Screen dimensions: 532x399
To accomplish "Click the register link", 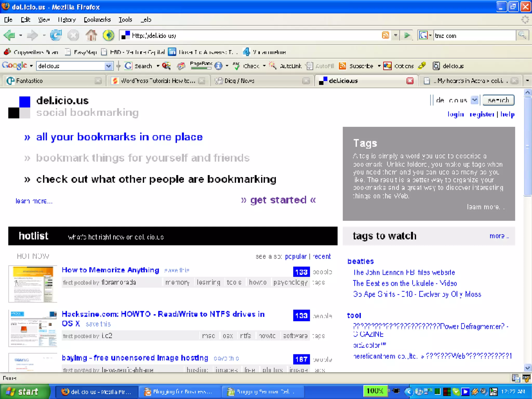I will tap(482, 114).
